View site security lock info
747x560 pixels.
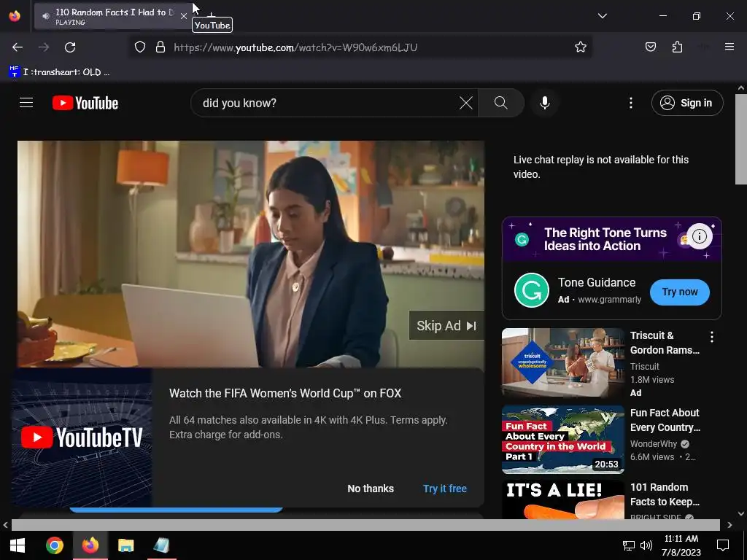160,47
